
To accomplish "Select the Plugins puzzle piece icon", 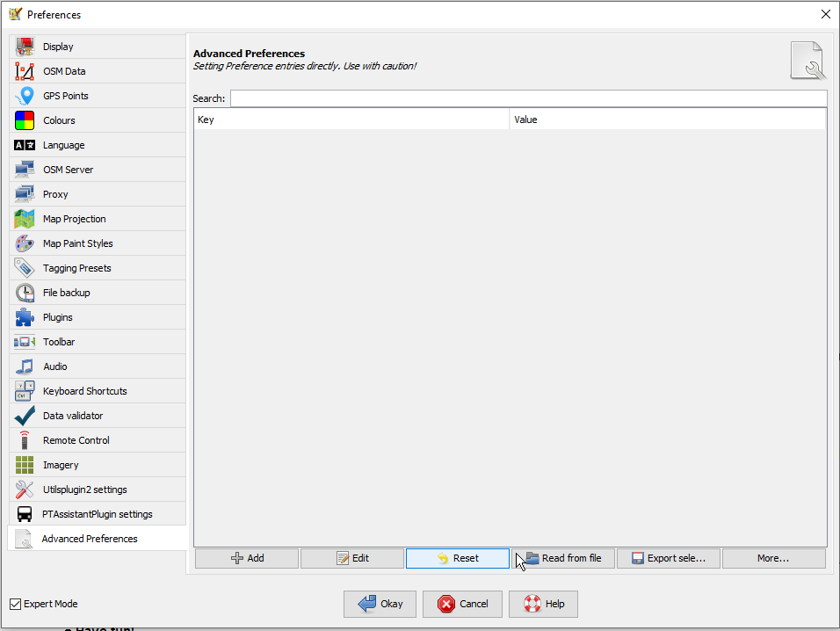I will pyautogui.click(x=25, y=317).
